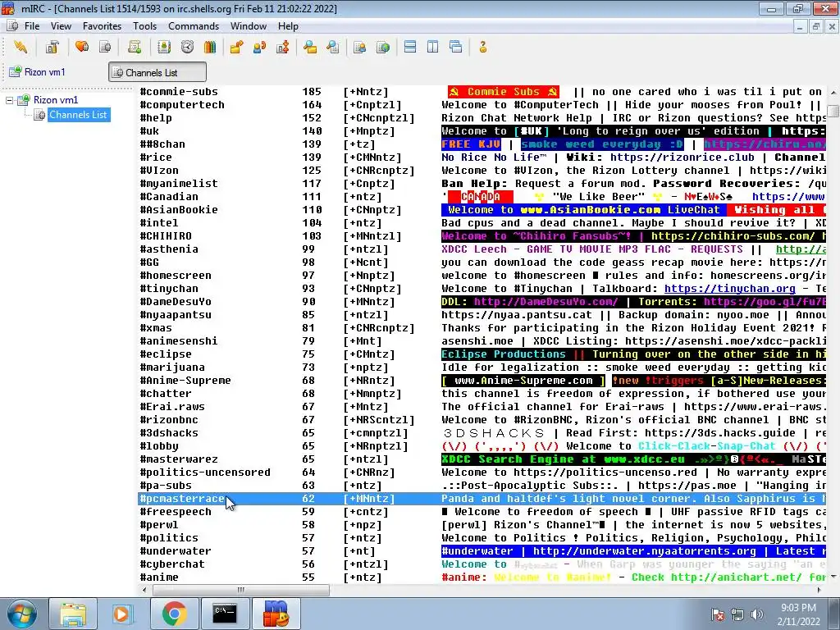Select the #computertech channel row

[x=481, y=105]
